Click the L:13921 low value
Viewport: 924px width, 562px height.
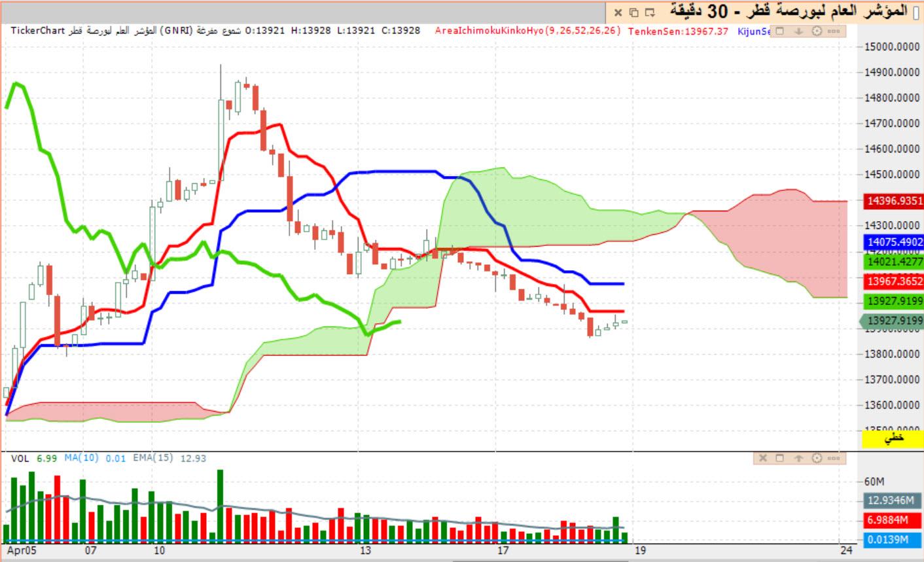point(355,31)
